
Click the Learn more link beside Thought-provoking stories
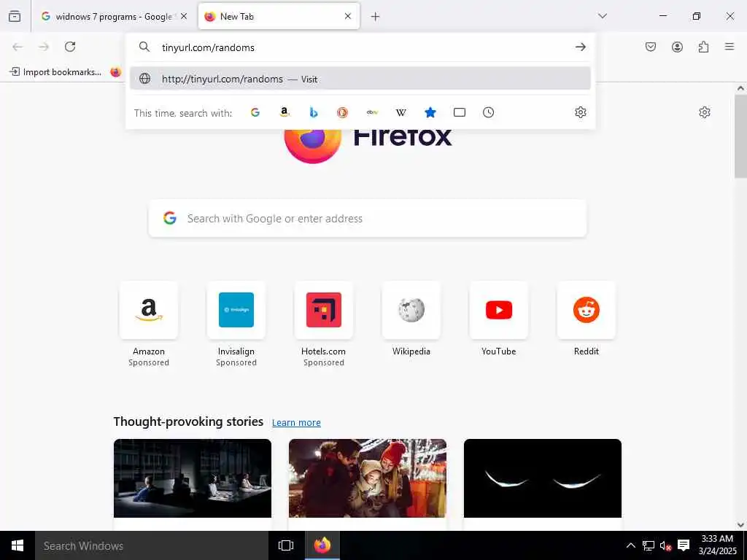[296, 422]
